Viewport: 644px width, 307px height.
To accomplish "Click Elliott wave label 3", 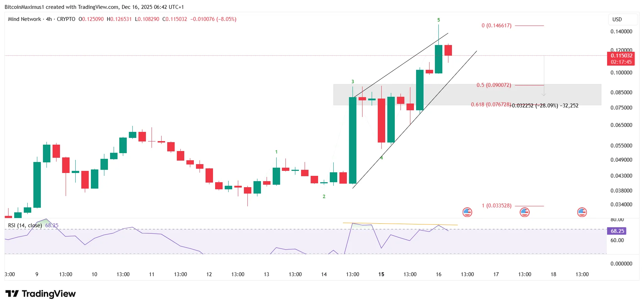I will (353, 82).
